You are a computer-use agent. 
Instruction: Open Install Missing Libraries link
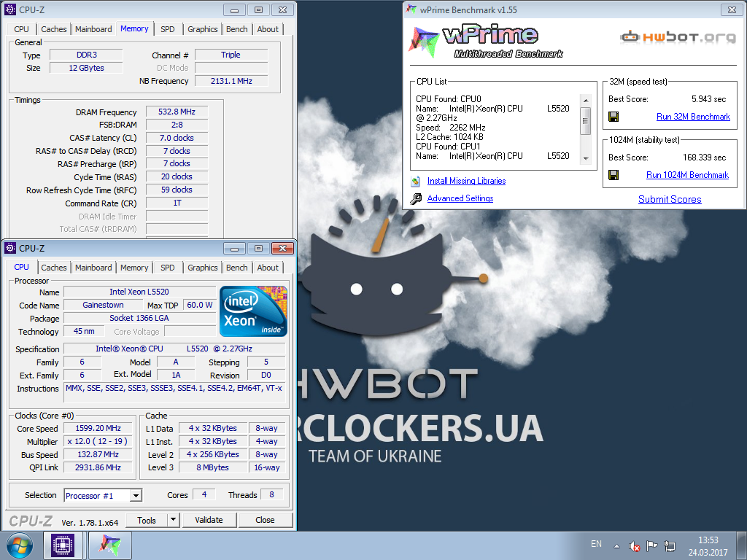pos(466,181)
